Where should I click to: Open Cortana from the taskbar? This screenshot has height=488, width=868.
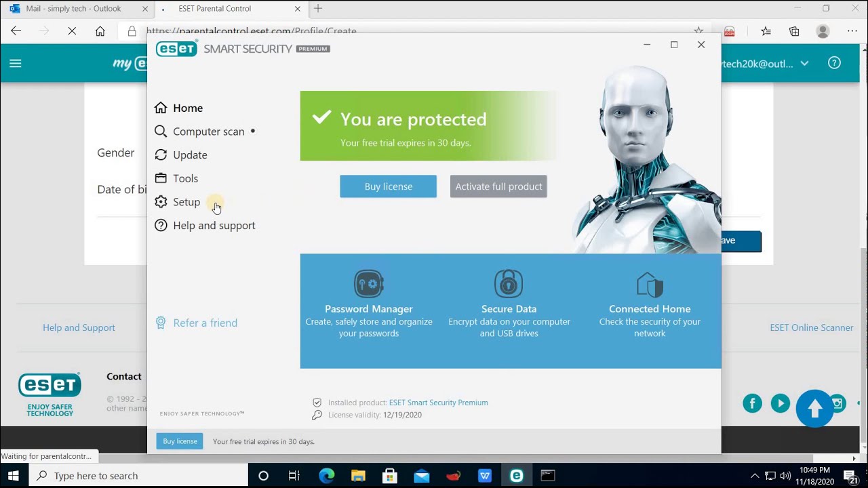coord(263,476)
